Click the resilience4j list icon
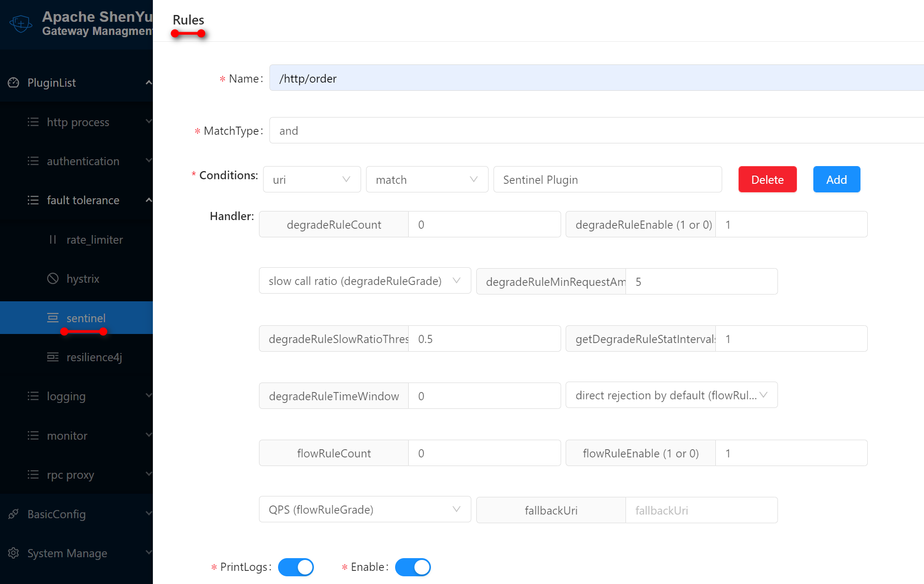This screenshot has height=584, width=924. pos(53,357)
